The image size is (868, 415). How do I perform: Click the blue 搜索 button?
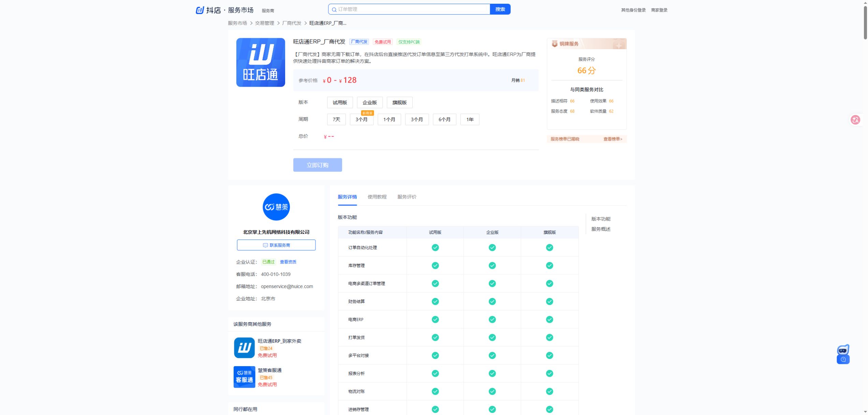coord(500,9)
